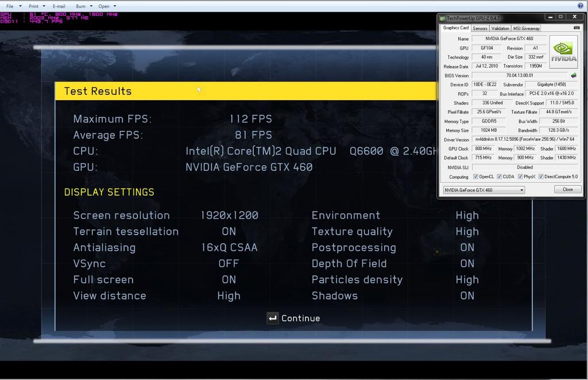Click the '715 MHz' Default Clock value
This screenshot has width=588, height=380.
tap(483, 158)
